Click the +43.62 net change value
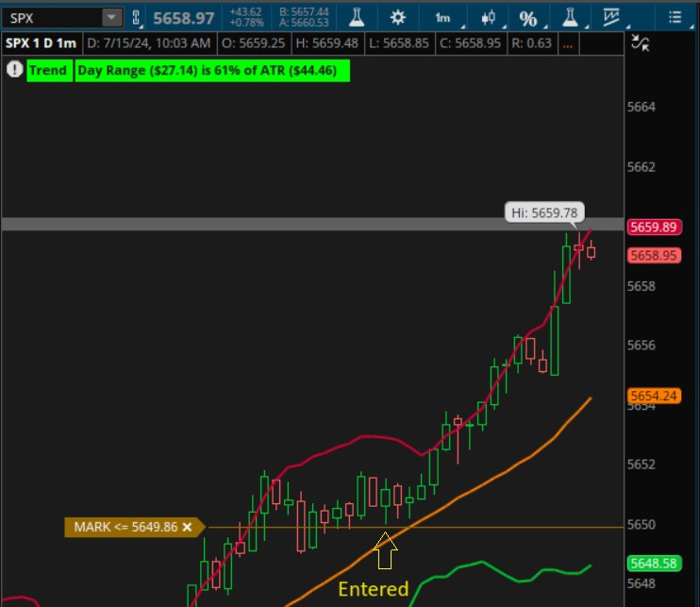The height and width of the screenshot is (607, 700). click(246, 12)
